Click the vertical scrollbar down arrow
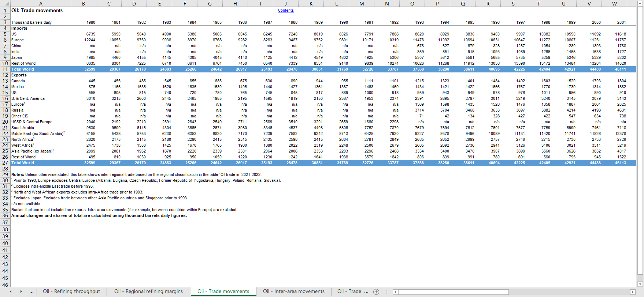 tap(640, 284)
